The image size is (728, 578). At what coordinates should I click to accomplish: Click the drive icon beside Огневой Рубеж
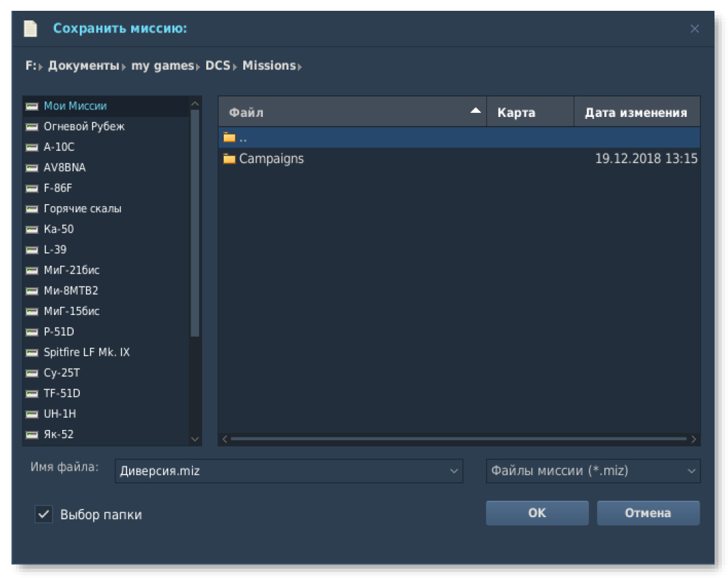click(x=32, y=126)
